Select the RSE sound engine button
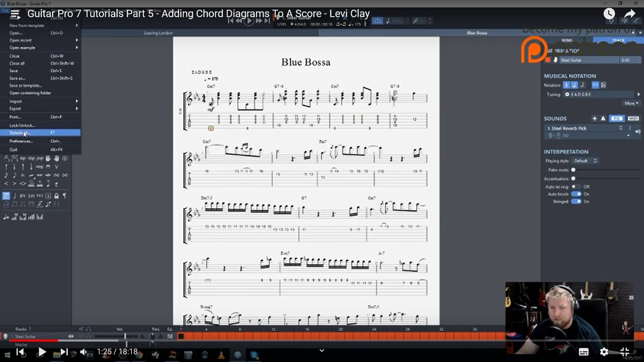Viewport: 644px width, 362px height. [617, 119]
